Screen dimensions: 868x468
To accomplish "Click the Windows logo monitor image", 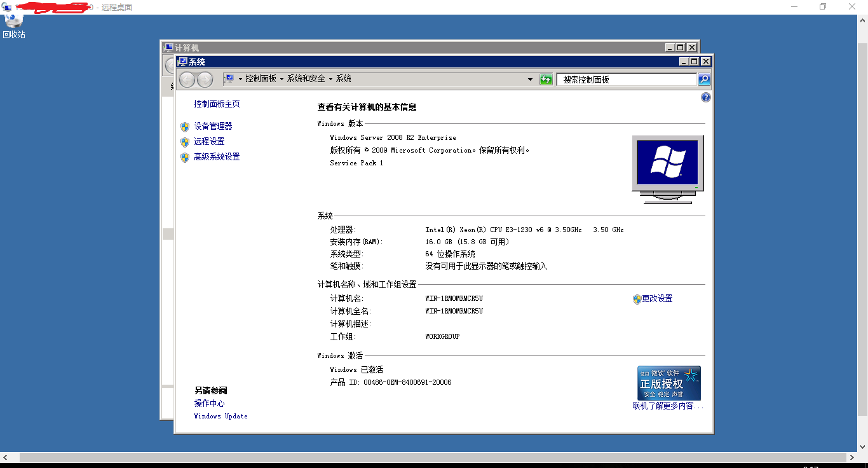I will (x=668, y=169).
